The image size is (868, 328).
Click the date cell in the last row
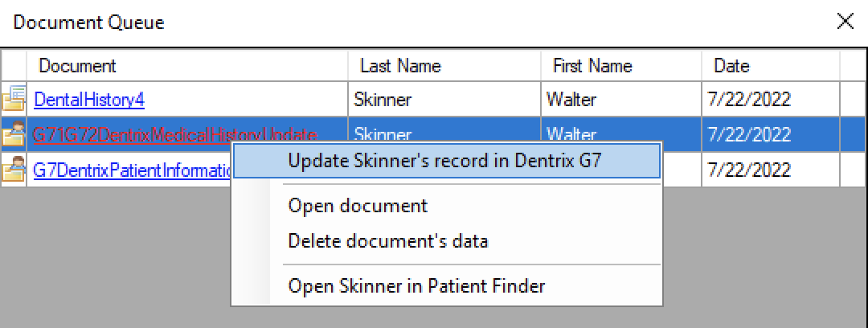pyautogui.click(x=748, y=170)
